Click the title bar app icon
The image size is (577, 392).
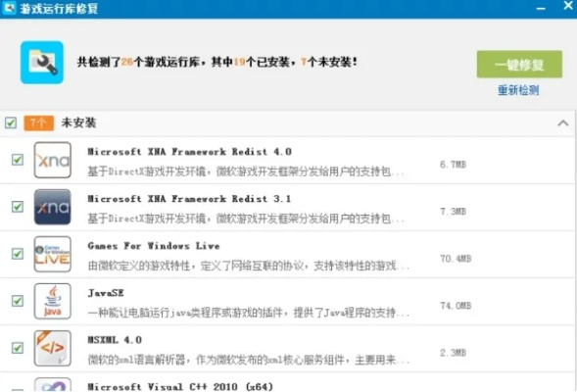(9, 8)
